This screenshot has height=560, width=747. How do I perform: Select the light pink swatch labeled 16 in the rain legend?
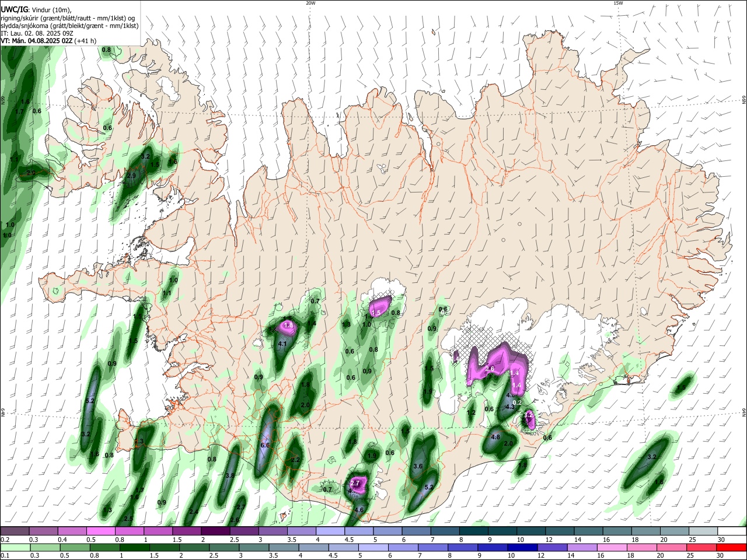click(x=613, y=547)
